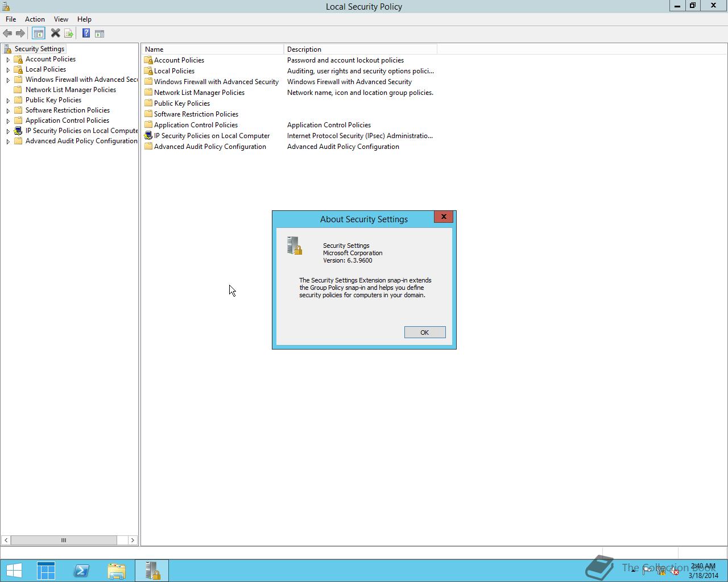Click the Local Security Policy title bar icon

coord(6,6)
